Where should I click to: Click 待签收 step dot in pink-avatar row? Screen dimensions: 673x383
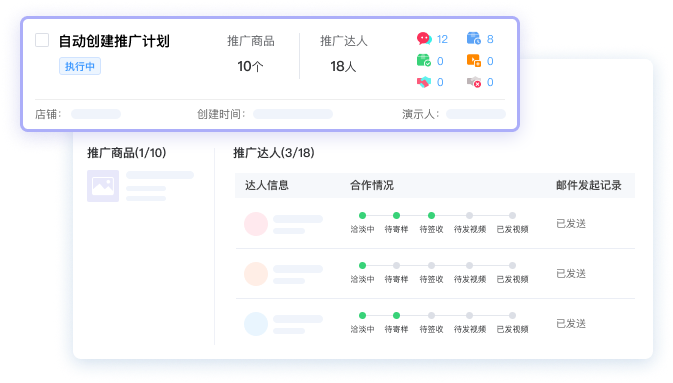click(x=431, y=216)
